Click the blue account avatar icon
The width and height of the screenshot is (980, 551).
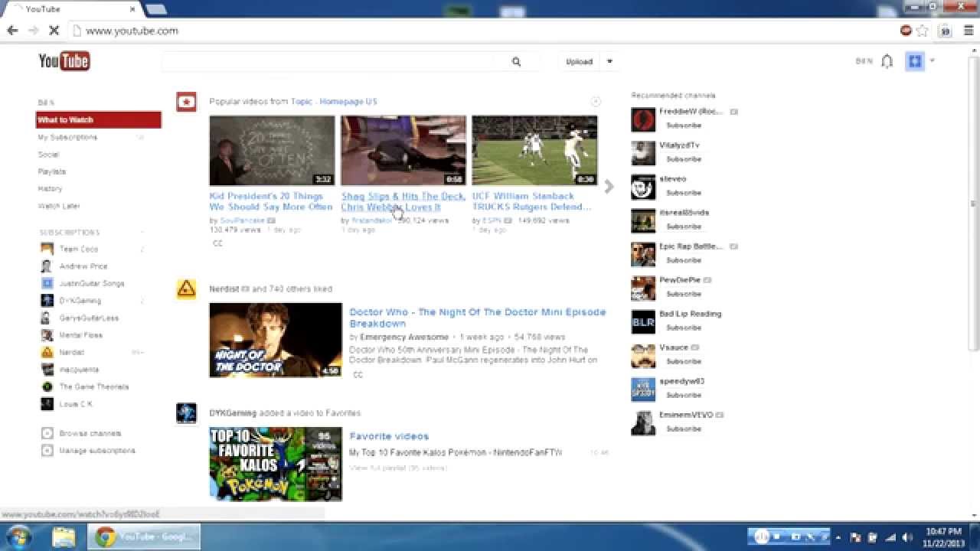(915, 61)
